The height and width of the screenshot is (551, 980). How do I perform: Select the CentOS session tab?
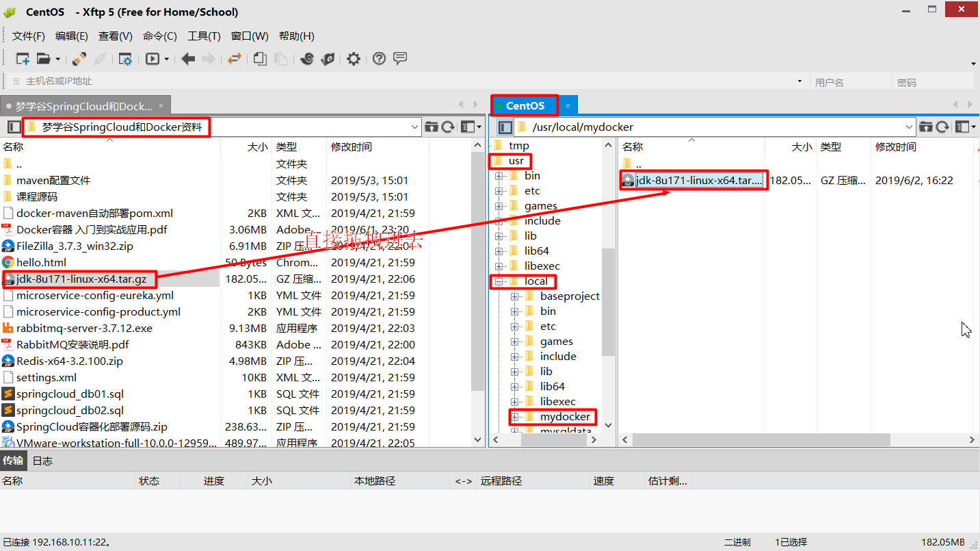[x=525, y=105]
